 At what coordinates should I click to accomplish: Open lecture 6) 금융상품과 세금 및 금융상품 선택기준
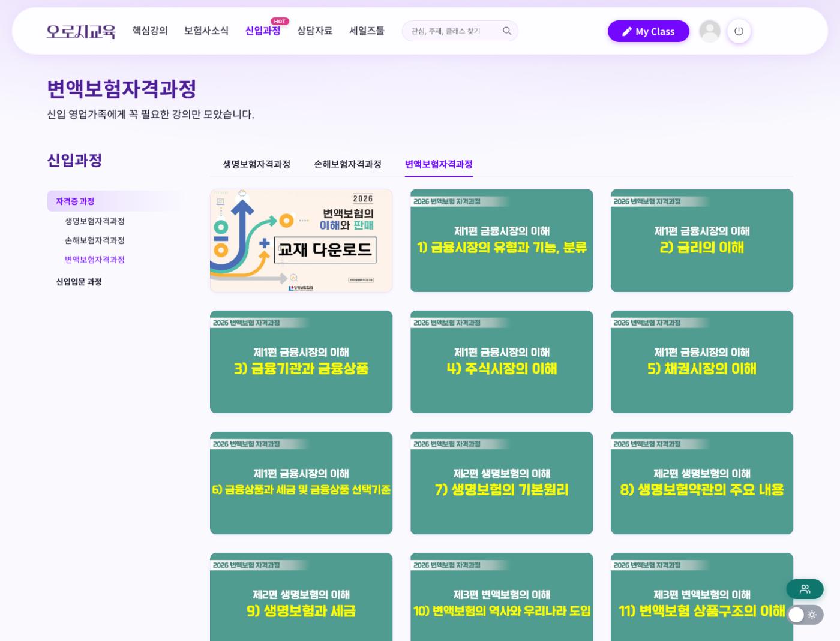click(301, 483)
